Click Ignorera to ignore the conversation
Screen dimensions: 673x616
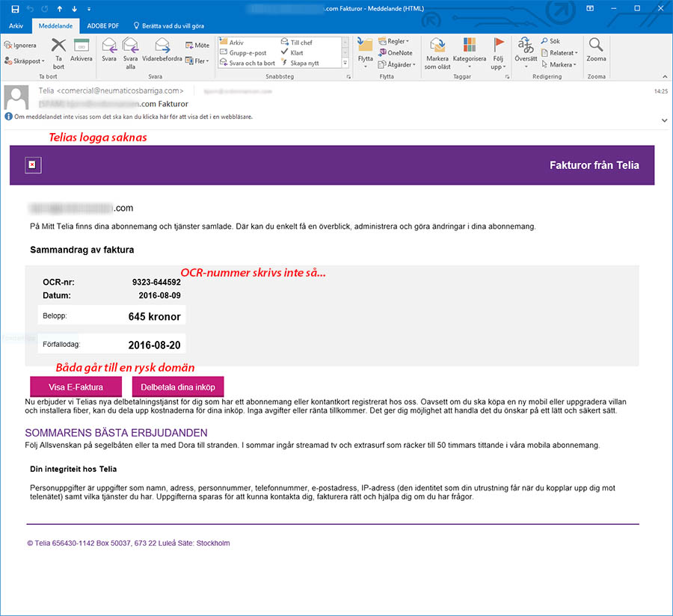pos(20,45)
